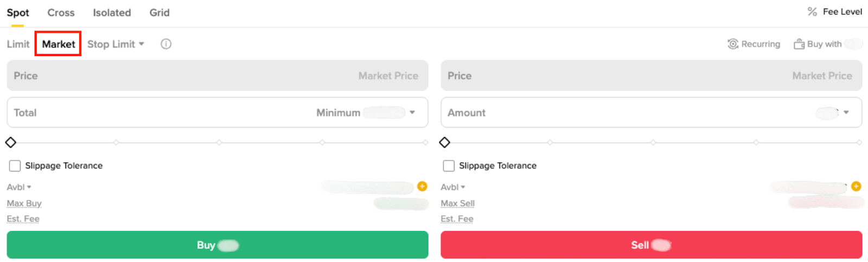Click the sell slider diamond handle
Image resolution: width=868 pixels, height=262 pixels.
[444, 143]
